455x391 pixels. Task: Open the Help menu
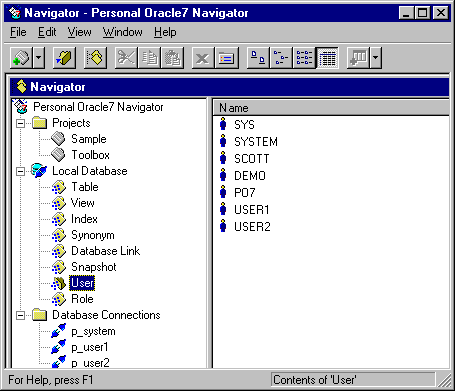click(x=165, y=32)
